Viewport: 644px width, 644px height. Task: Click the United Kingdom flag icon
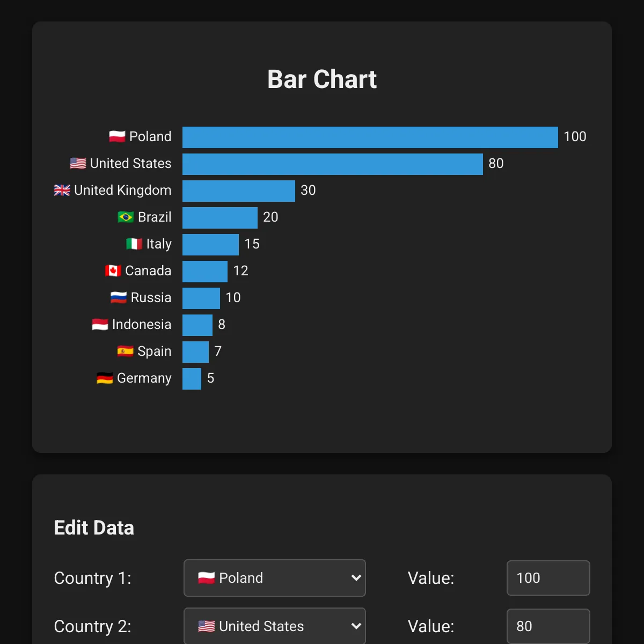click(x=62, y=190)
